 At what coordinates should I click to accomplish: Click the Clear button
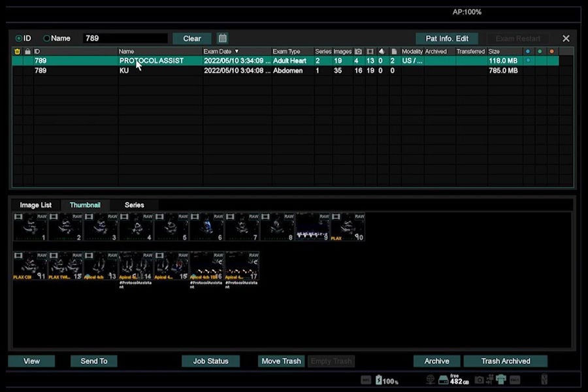192,39
